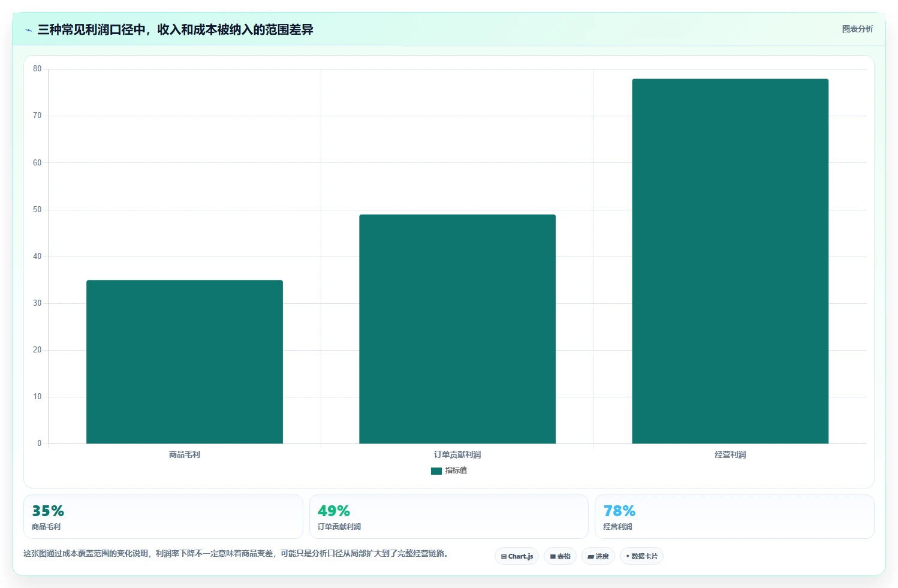Click the 图表分析 badge in the header
The height and width of the screenshot is (588, 898).
(x=857, y=29)
